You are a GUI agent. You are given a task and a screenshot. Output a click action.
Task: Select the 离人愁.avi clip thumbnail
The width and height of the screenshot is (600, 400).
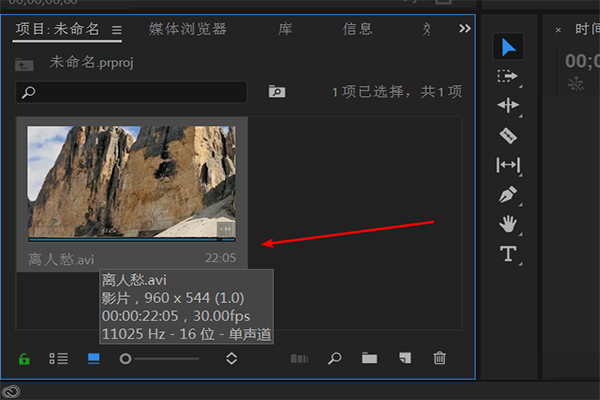(131, 181)
